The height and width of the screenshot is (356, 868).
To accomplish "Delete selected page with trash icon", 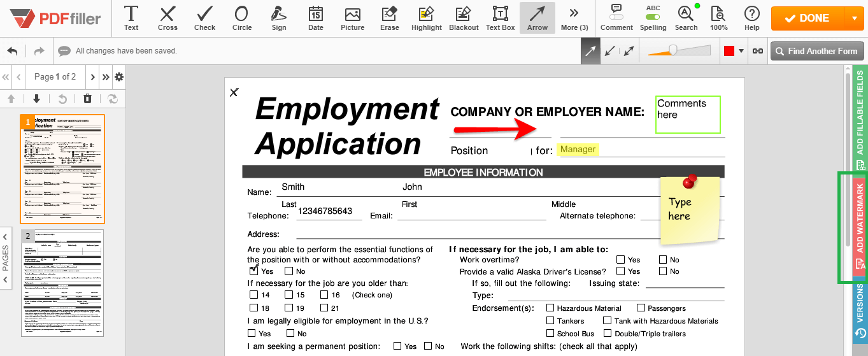I will 87,99.
